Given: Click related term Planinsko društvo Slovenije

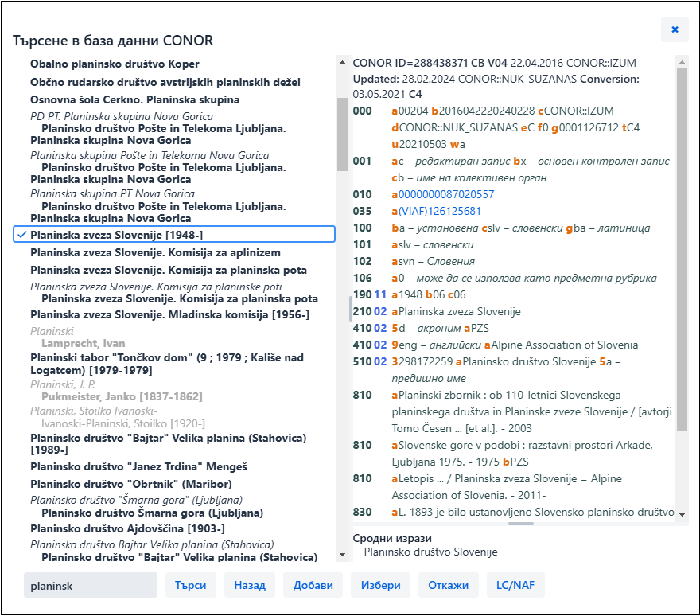Looking at the screenshot, I should point(430,552).
